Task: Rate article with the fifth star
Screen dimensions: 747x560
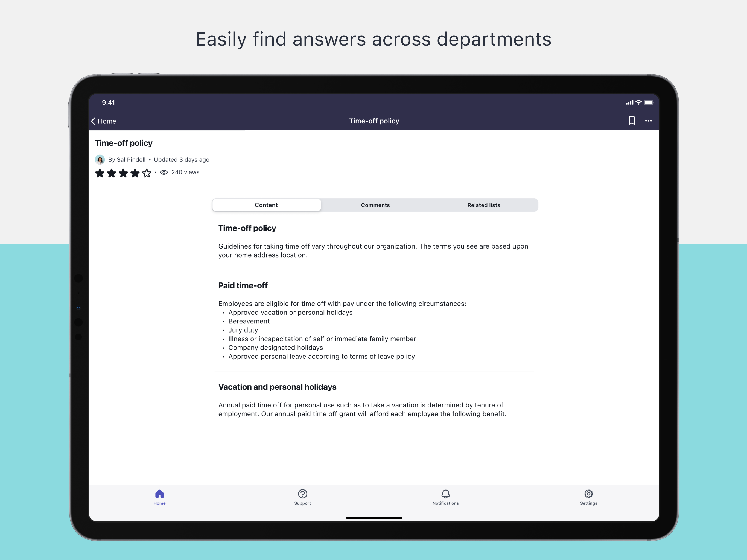Action: pos(147,173)
